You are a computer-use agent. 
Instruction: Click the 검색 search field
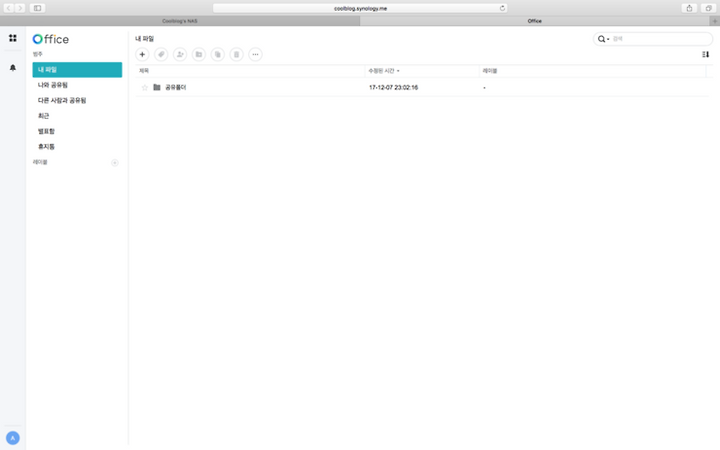pyautogui.click(x=660, y=39)
